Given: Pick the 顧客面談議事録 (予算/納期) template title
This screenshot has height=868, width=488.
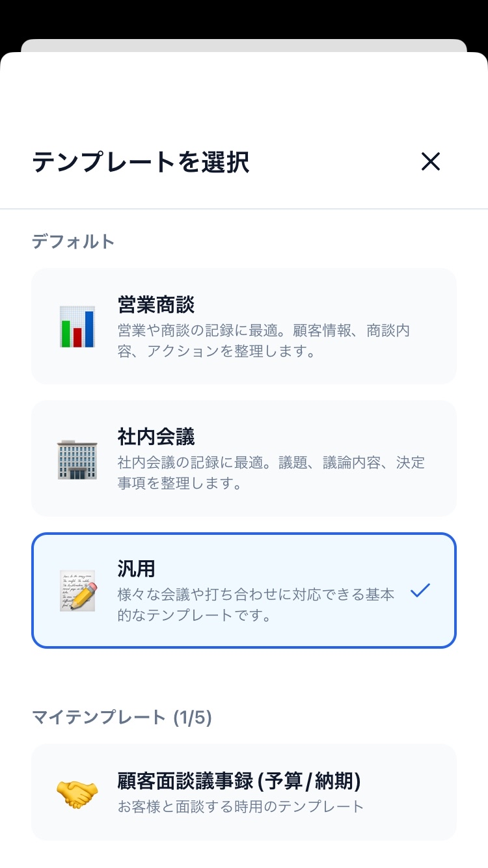Looking at the screenshot, I should coord(239,780).
